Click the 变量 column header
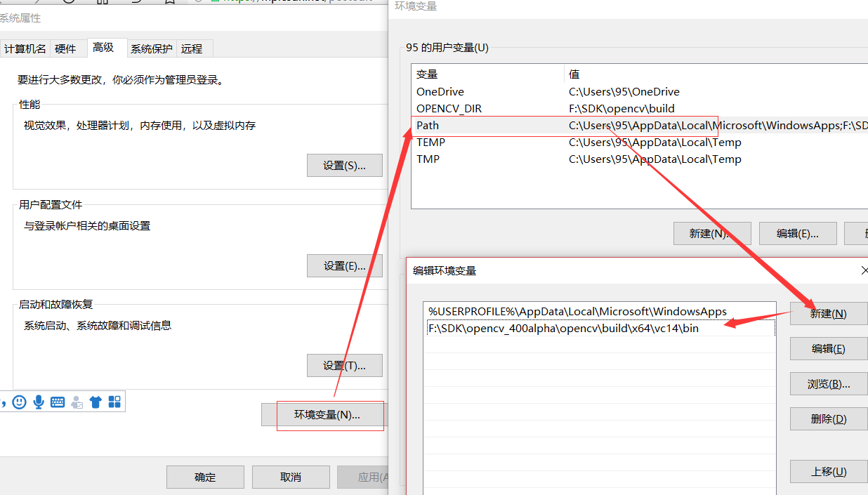The height and width of the screenshot is (495, 868). tap(488, 74)
